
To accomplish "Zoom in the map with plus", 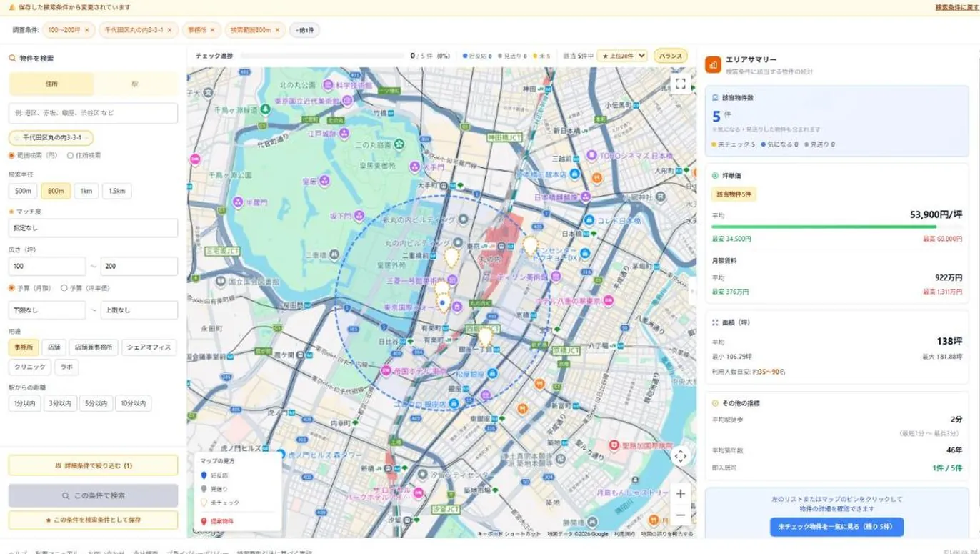I will (681, 493).
